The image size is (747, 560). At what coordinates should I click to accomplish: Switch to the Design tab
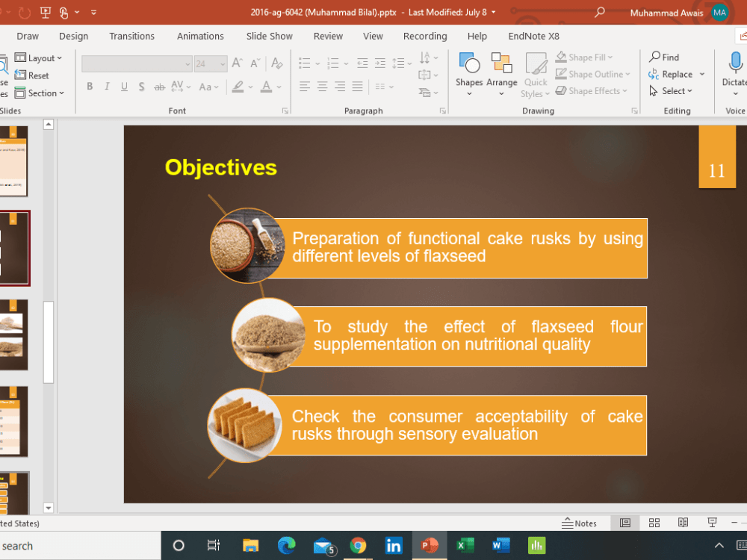[73, 36]
